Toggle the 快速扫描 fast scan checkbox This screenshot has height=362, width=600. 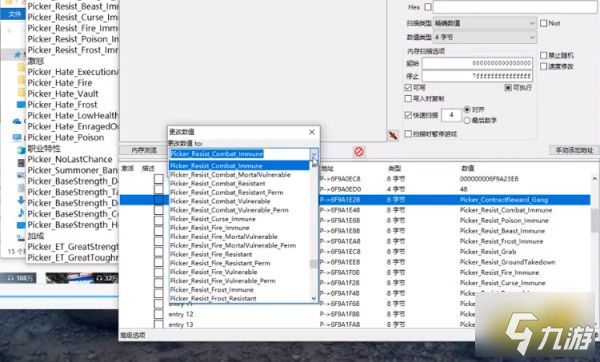click(408, 115)
